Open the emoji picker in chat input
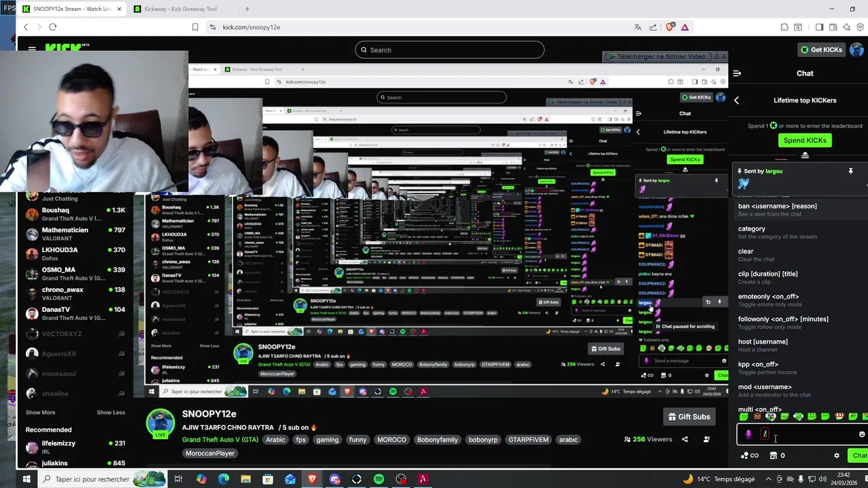Image resolution: width=868 pixels, height=488 pixels. (862, 434)
